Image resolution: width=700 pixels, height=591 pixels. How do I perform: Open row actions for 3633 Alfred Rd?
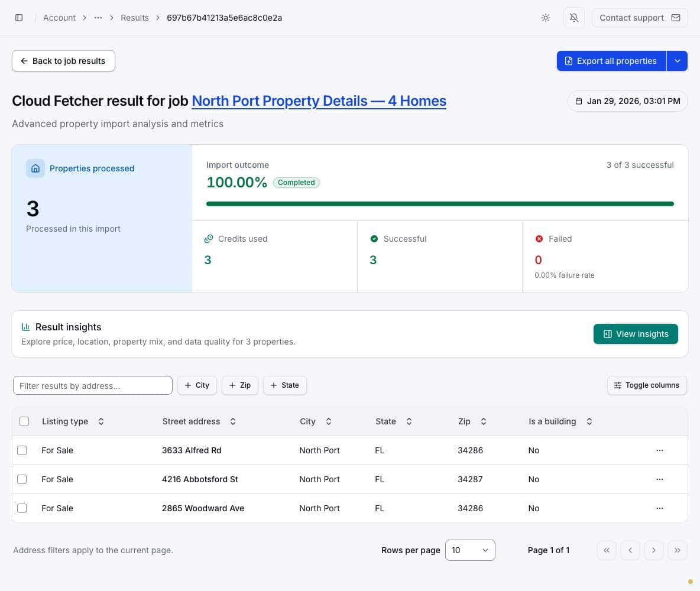660,450
